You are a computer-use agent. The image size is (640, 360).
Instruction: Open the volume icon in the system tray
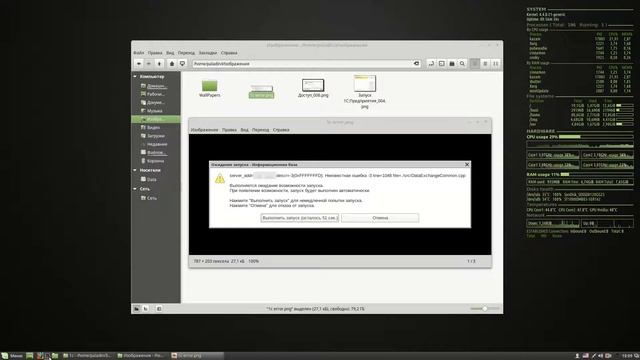pos(601,356)
